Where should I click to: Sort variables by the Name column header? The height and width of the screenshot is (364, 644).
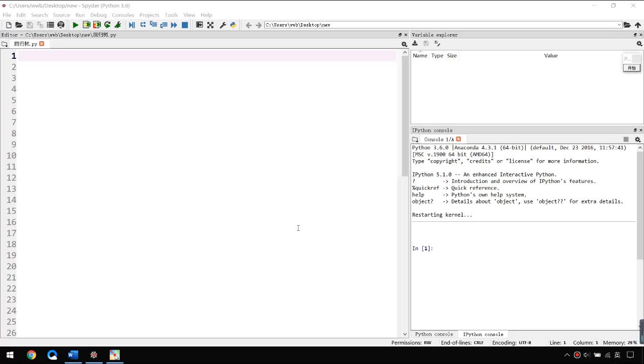pyautogui.click(x=420, y=56)
